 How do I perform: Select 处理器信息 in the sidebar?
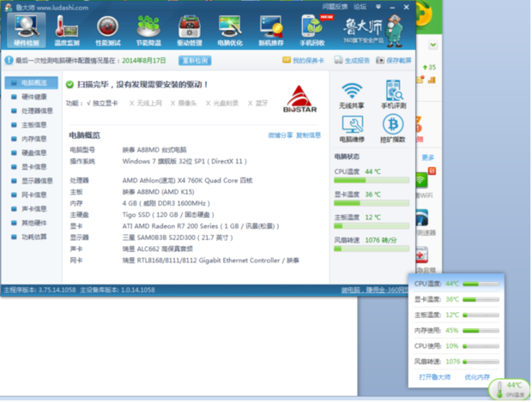coord(31,111)
